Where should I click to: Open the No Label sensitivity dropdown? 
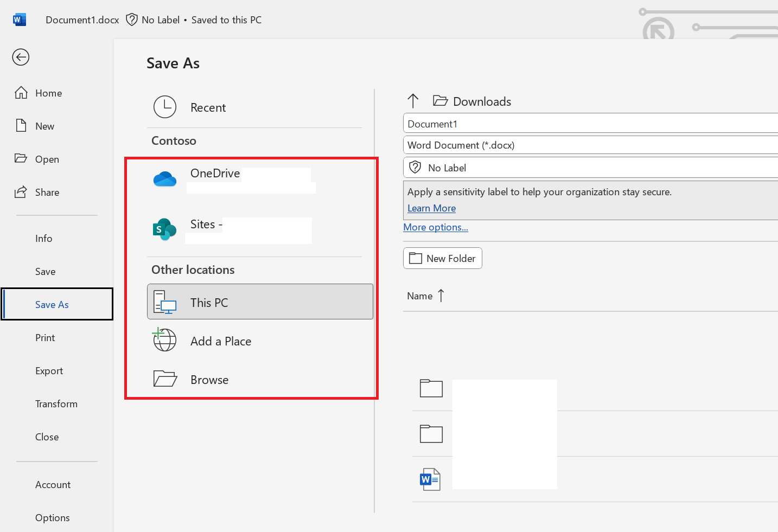coord(590,168)
